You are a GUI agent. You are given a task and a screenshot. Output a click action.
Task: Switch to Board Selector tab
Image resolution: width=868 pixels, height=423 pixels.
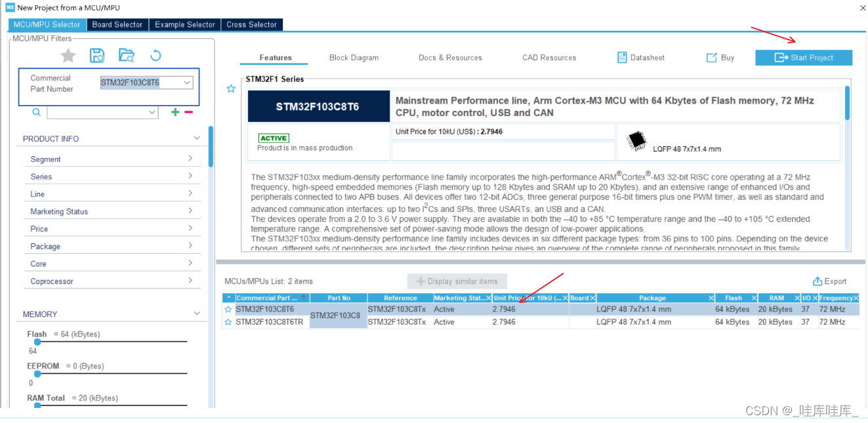pyautogui.click(x=117, y=24)
